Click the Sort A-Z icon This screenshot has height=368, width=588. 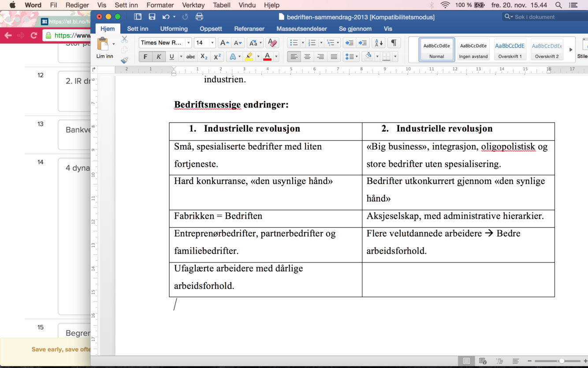tap(378, 43)
